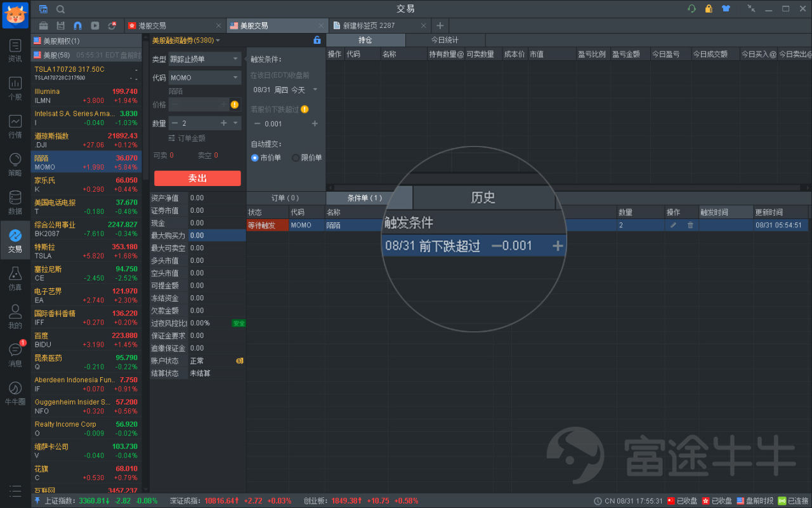Viewport: 812px width, 508px height.
Task: Click the window layout icon beside search
Action: pos(43,9)
